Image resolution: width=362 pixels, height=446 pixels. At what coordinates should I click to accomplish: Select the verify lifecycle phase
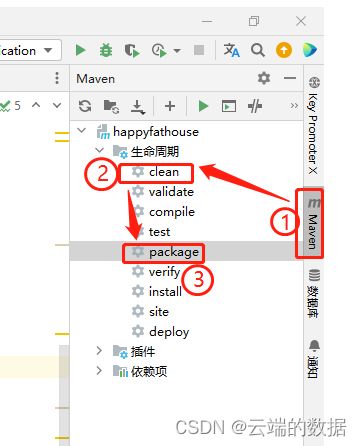point(164,272)
